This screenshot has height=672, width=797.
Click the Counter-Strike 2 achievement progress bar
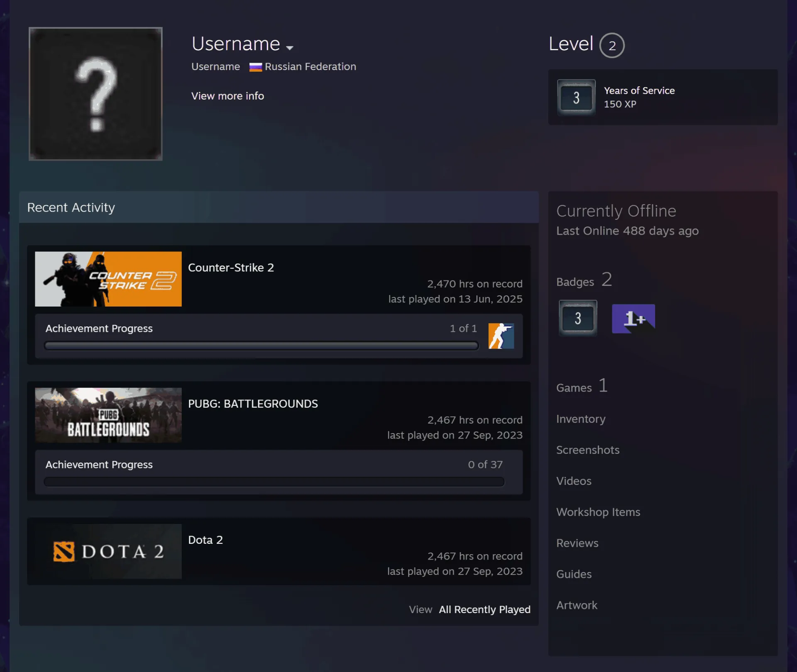pos(261,346)
